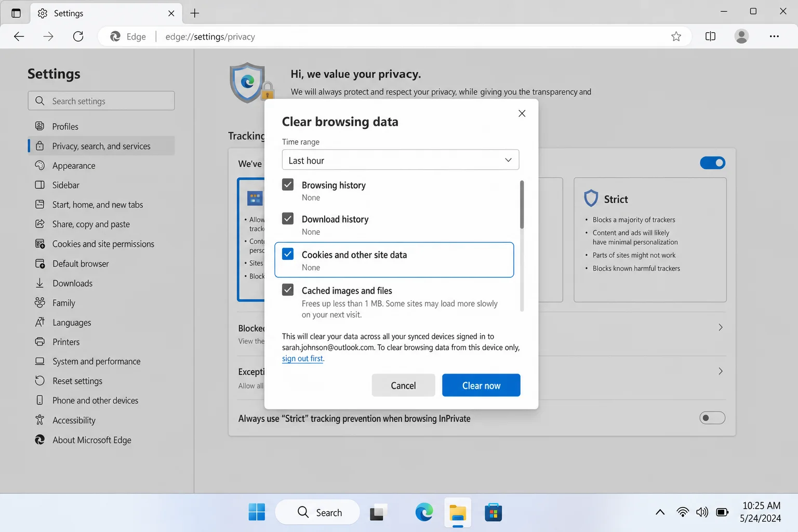Click the Sidebar panel icon

tap(39, 185)
